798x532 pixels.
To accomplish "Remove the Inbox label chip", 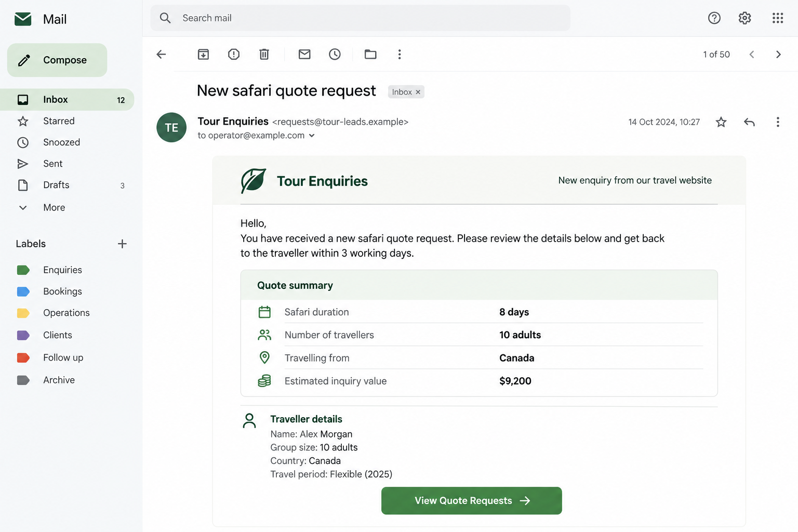I will (x=418, y=92).
